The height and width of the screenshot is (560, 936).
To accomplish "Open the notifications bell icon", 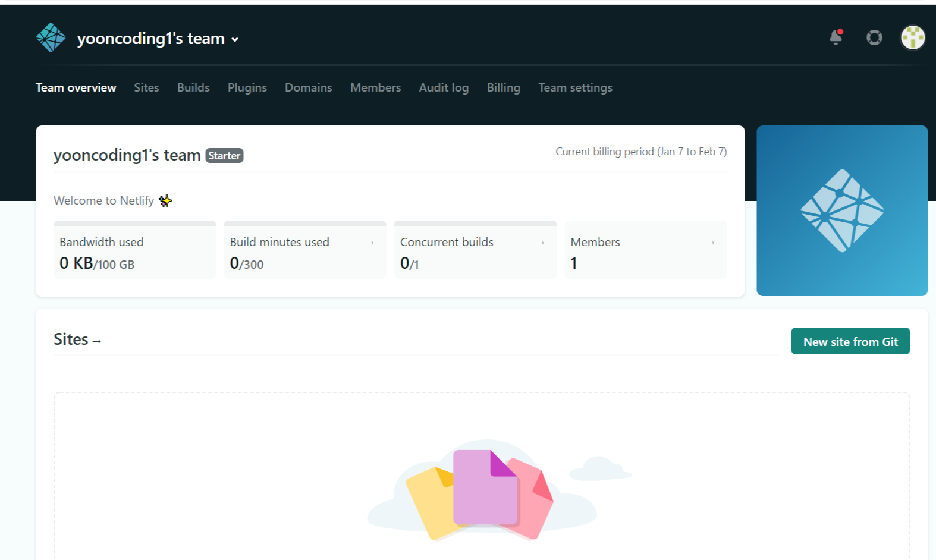I will click(836, 37).
